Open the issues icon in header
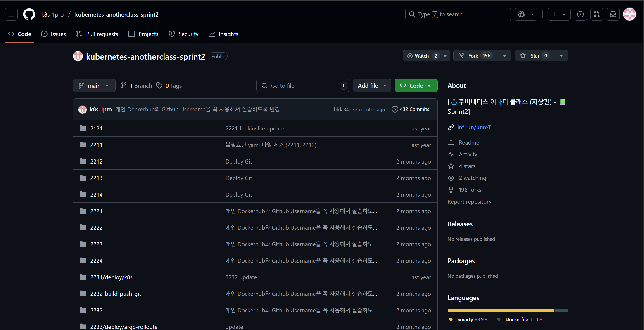The width and height of the screenshot is (644, 330). [580, 14]
